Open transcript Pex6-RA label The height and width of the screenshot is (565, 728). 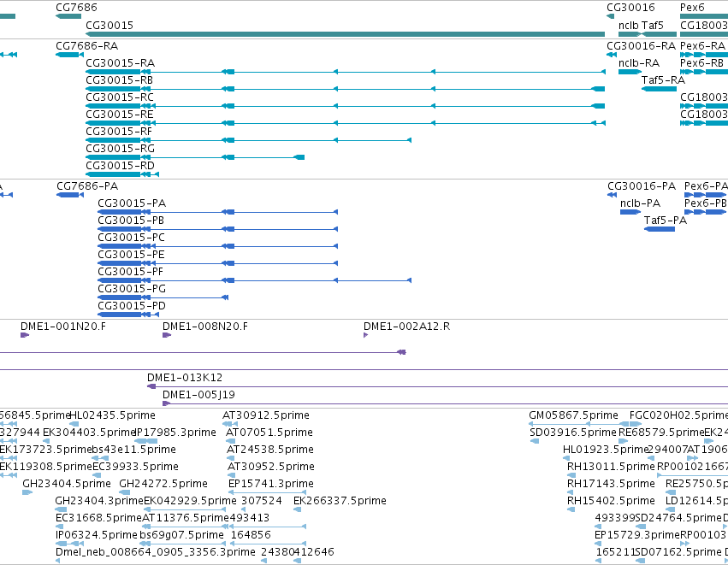[702, 46]
